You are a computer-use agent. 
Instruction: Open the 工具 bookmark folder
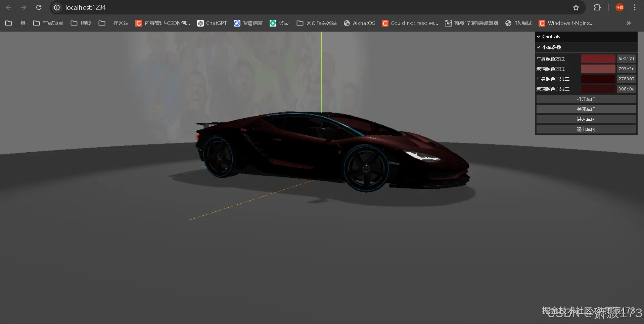coord(15,23)
